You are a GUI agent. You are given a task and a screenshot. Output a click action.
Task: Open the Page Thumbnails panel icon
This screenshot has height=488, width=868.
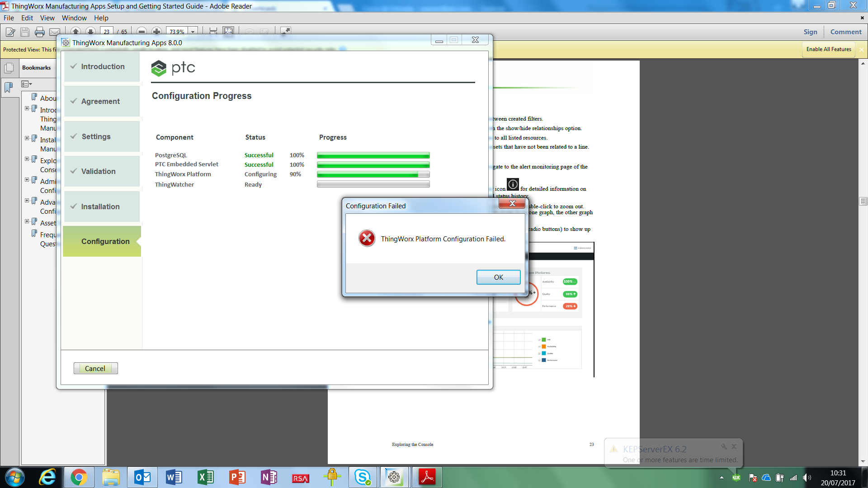tap(9, 68)
